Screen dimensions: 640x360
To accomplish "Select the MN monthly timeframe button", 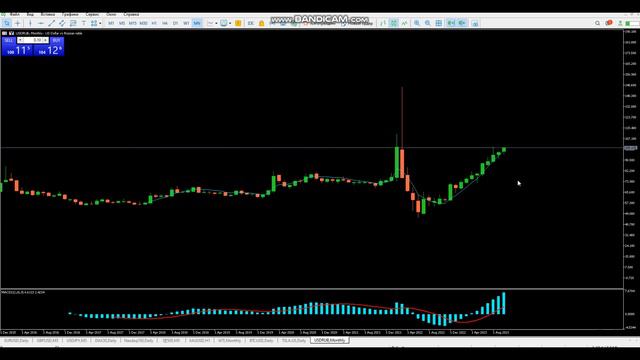I will tap(197, 23).
